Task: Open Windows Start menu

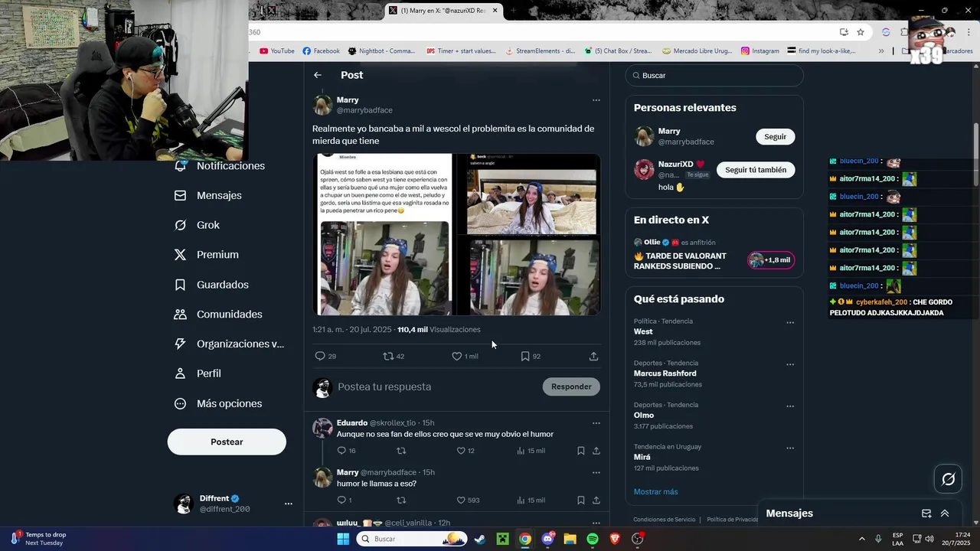Action: (x=343, y=539)
